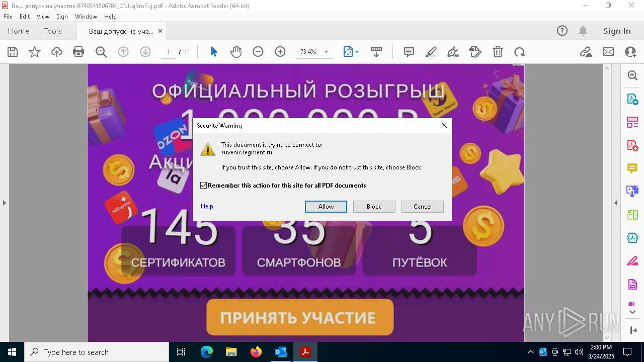The width and height of the screenshot is (644, 362).
Task: Click the expand tools pane arrow icon
Action: [x=632, y=330]
